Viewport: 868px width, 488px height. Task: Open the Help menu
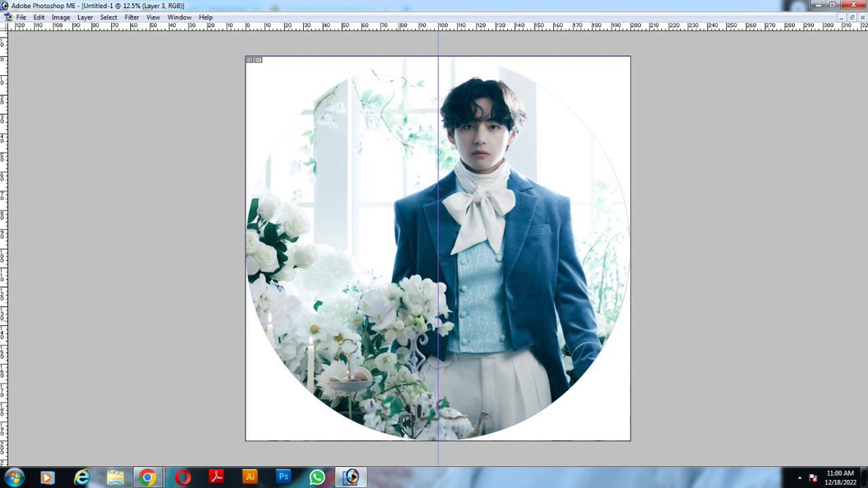205,17
